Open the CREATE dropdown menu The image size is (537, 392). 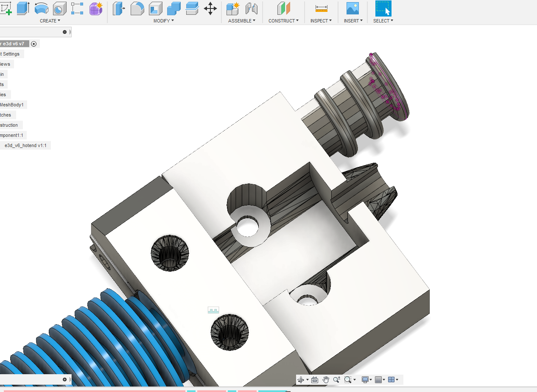[50, 21]
